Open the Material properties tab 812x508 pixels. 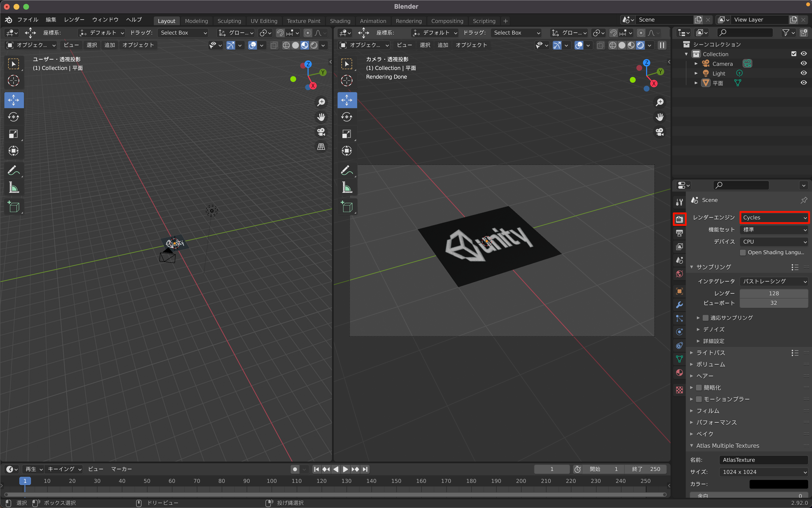[679, 373]
